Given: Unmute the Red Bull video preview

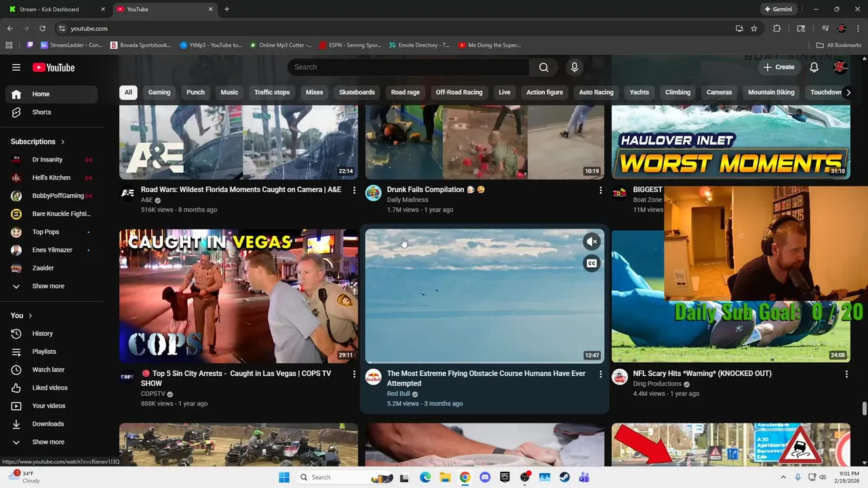Looking at the screenshot, I should pos(592,241).
